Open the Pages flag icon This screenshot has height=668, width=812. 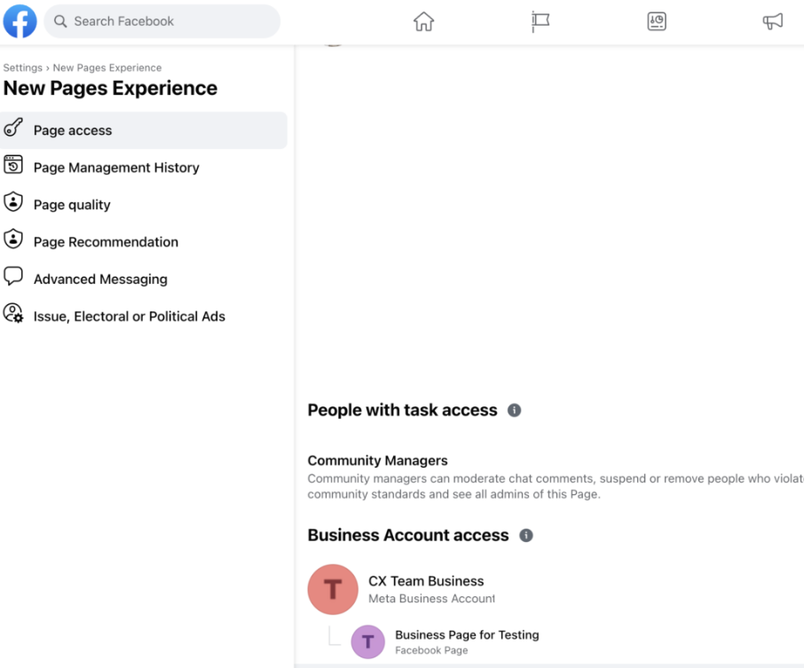[540, 21]
